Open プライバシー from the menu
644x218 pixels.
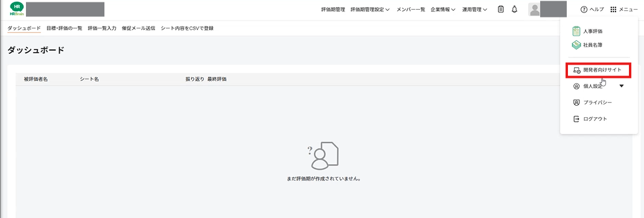tap(598, 103)
